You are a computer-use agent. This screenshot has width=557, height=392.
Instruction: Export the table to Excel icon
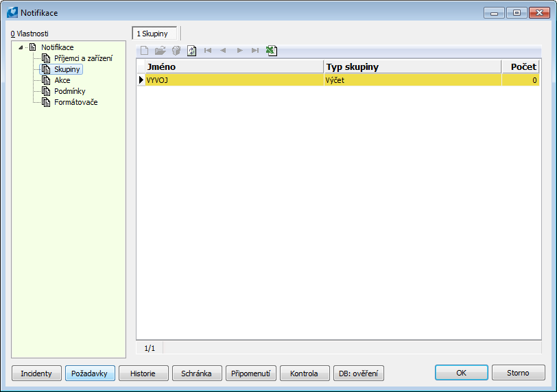(272, 51)
